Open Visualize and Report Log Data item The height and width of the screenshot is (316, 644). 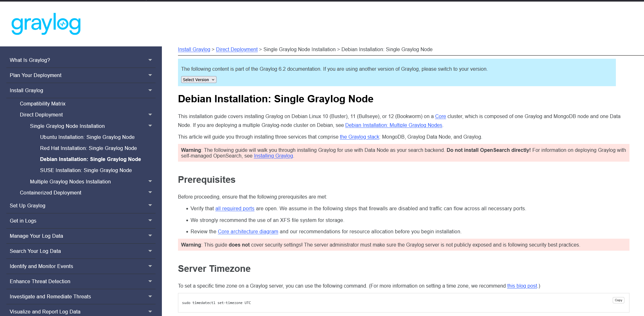pyautogui.click(x=45, y=312)
